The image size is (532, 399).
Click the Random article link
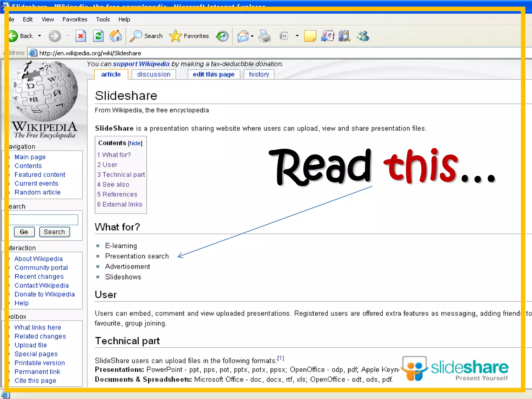point(37,192)
